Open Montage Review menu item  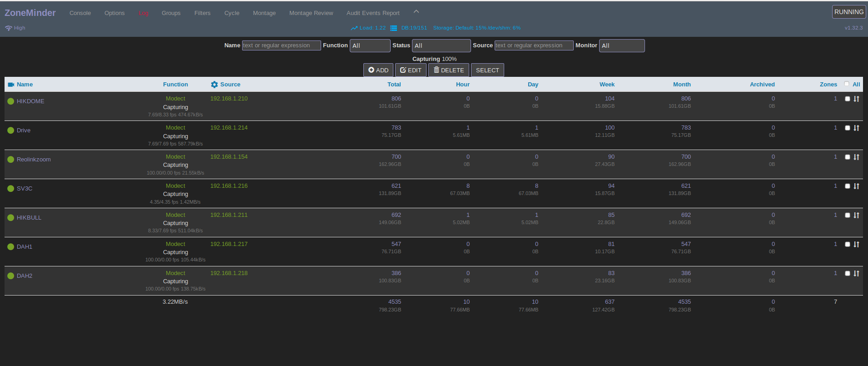point(311,13)
